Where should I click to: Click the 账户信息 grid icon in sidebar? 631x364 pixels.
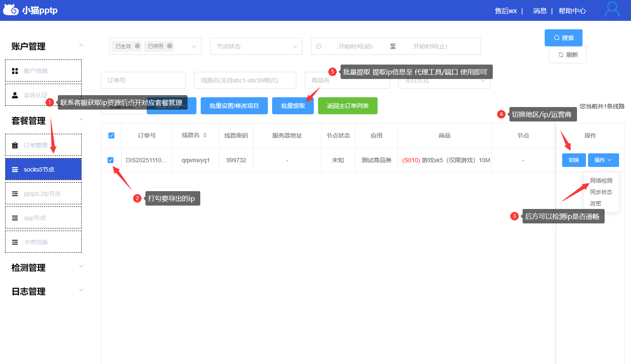point(14,70)
